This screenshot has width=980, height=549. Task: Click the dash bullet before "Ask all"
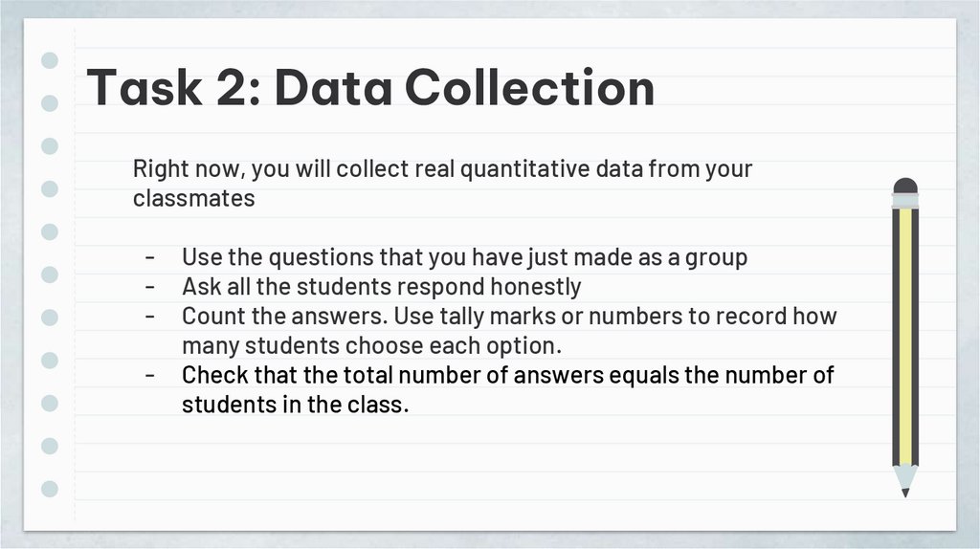151,287
